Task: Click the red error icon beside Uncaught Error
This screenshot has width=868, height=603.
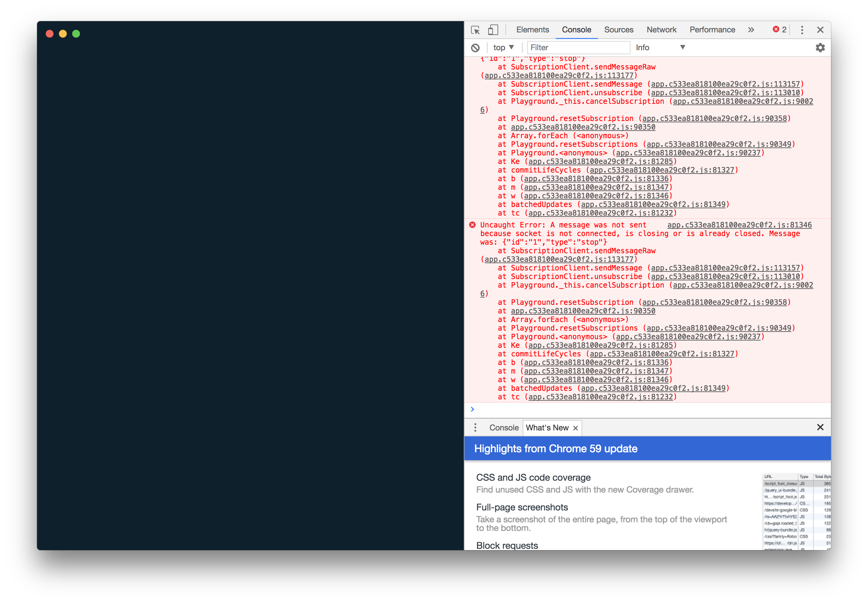Action: tap(472, 225)
